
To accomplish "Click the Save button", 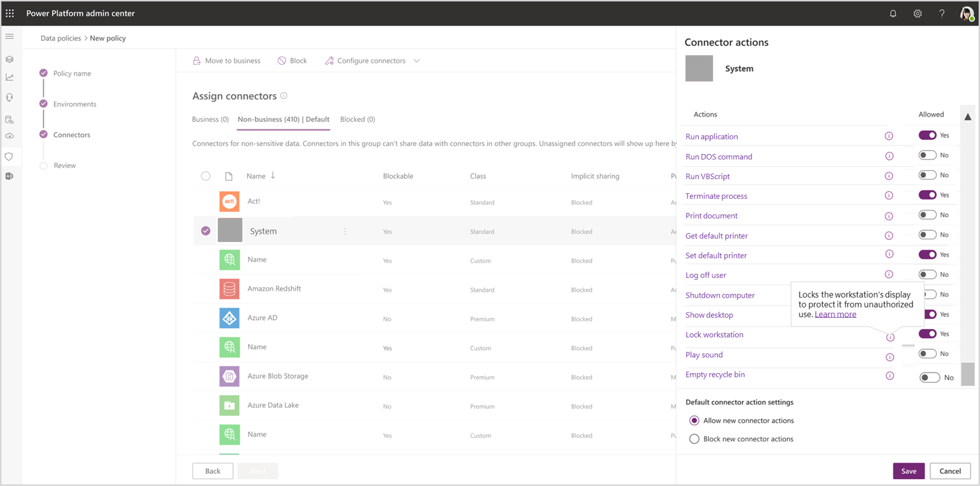I will [x=909, y=471].
